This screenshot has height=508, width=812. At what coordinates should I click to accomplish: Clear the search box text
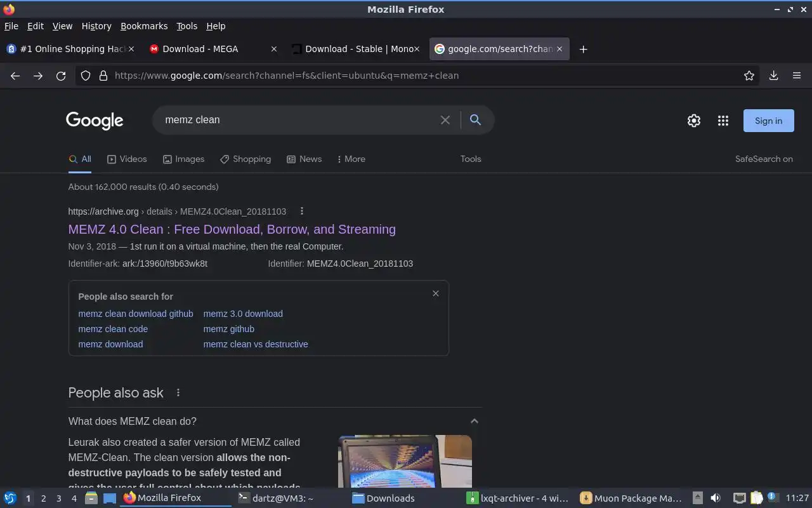[x=445, y=120]
